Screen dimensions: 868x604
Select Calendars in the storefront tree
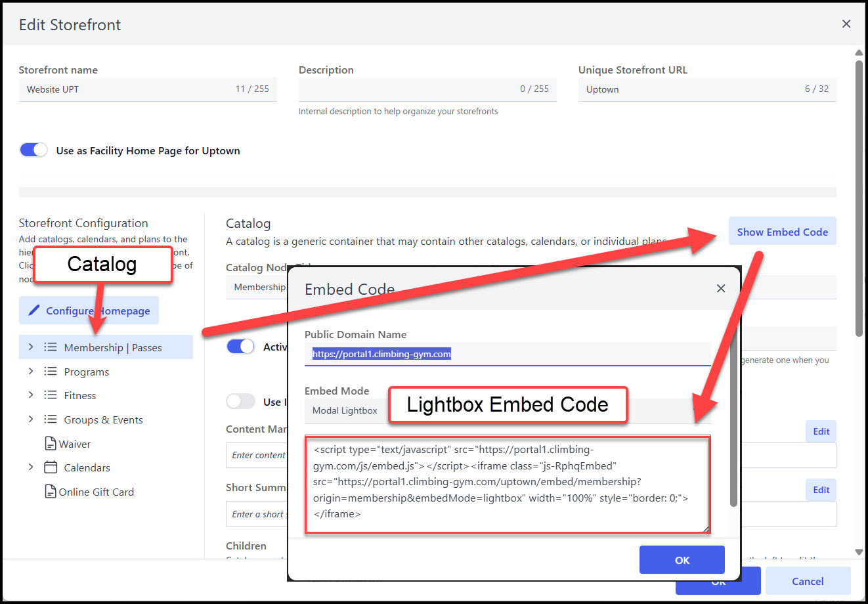point(87,468)
